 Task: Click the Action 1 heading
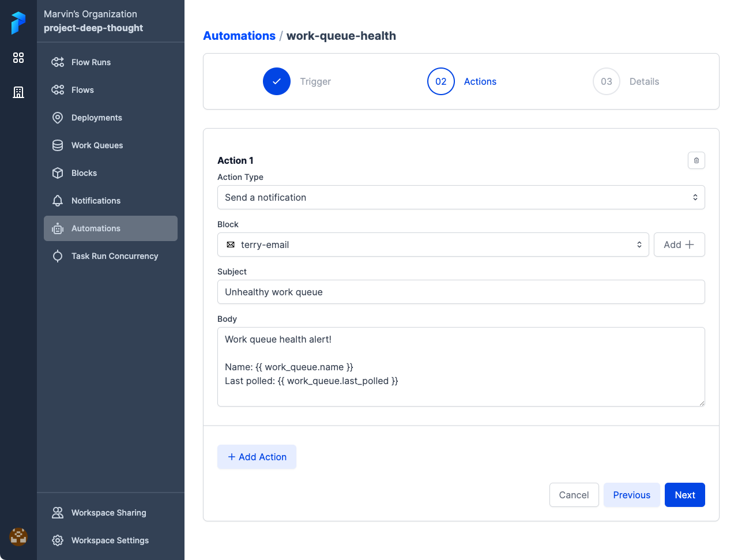tap(235, 160)
